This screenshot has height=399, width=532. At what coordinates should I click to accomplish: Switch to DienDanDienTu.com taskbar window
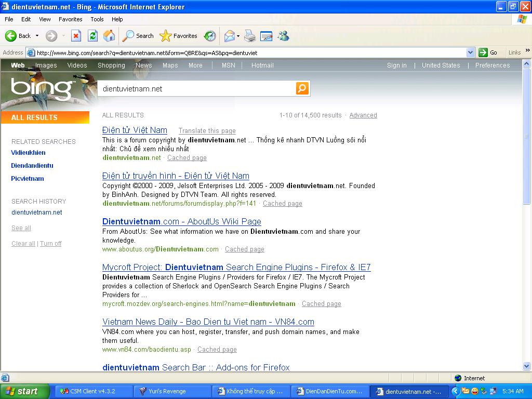(x=329, y=391)
